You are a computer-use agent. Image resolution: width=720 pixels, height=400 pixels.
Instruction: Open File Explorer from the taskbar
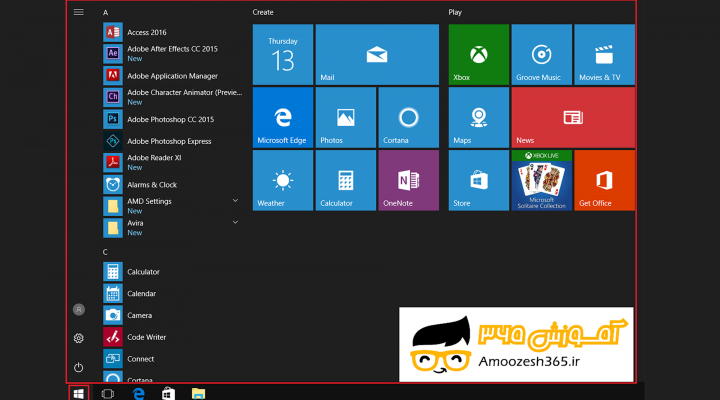pos(198,394)
